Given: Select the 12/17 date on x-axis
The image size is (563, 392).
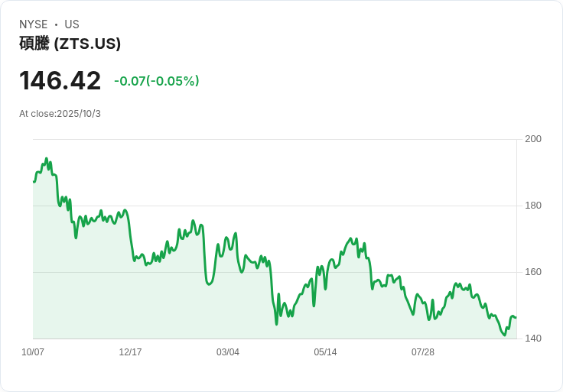Looking at the screenshot, I should [x=130, y=352].
